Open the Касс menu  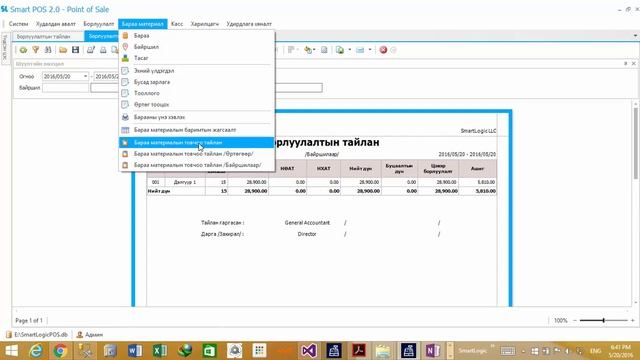[x=177, y=24]
